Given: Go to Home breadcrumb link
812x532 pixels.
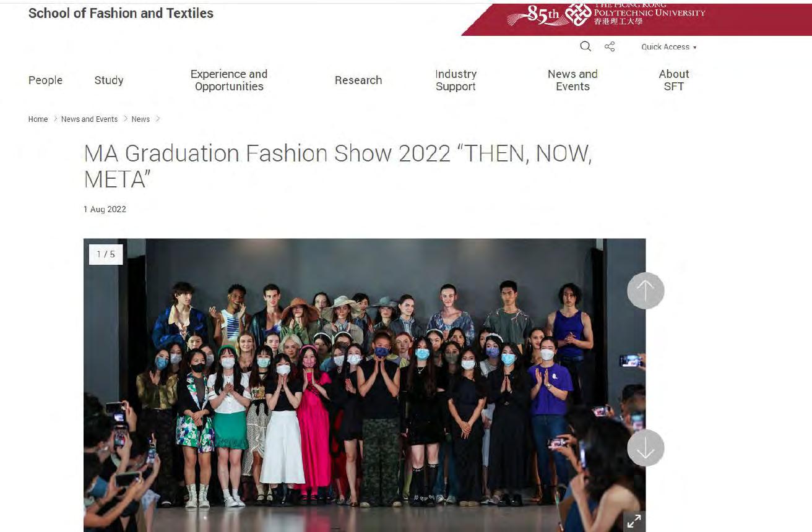Looking at the screenshot, I should (38, 119).
